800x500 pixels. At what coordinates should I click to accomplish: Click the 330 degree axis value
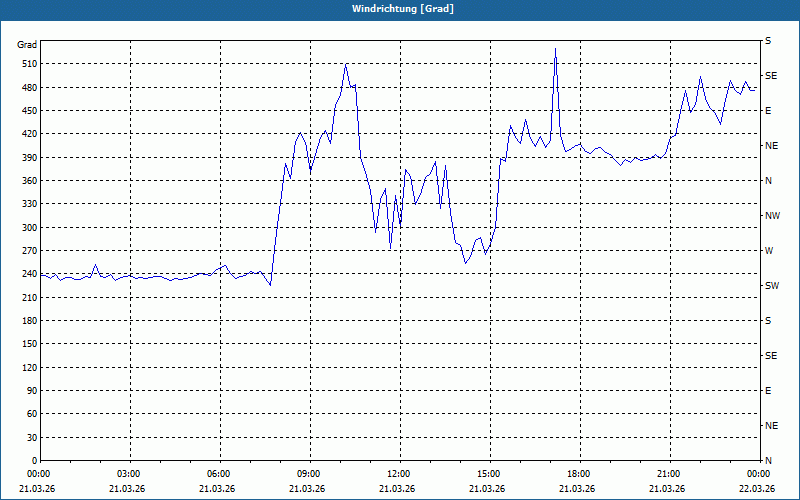point(30,204)
